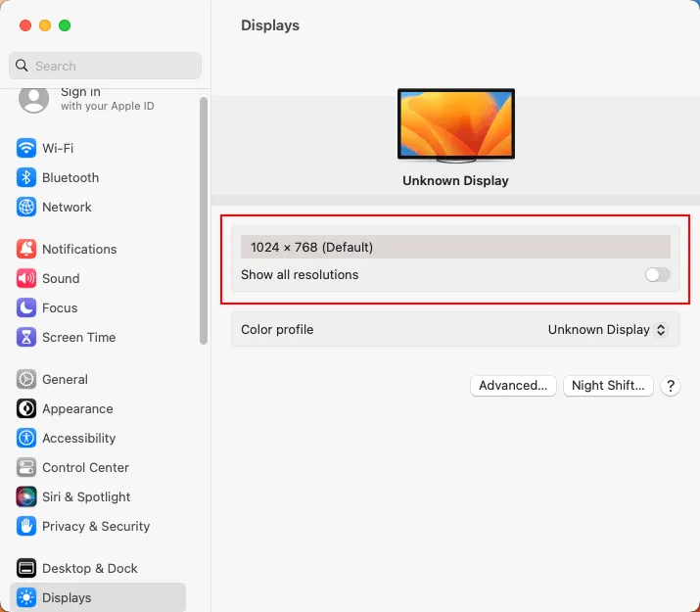This screenshot has height=612, width=700.
Task: Switch to Appearance settings
Action: (76, 409)
